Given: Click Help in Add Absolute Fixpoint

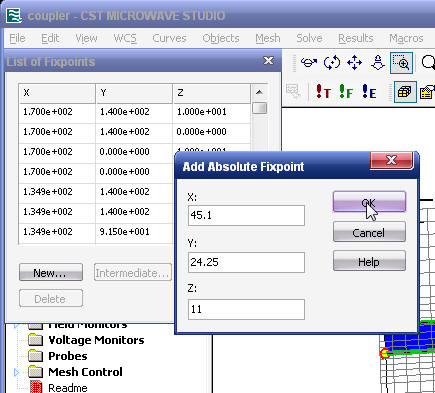Looking at the screenshot, I should [369, 261].
